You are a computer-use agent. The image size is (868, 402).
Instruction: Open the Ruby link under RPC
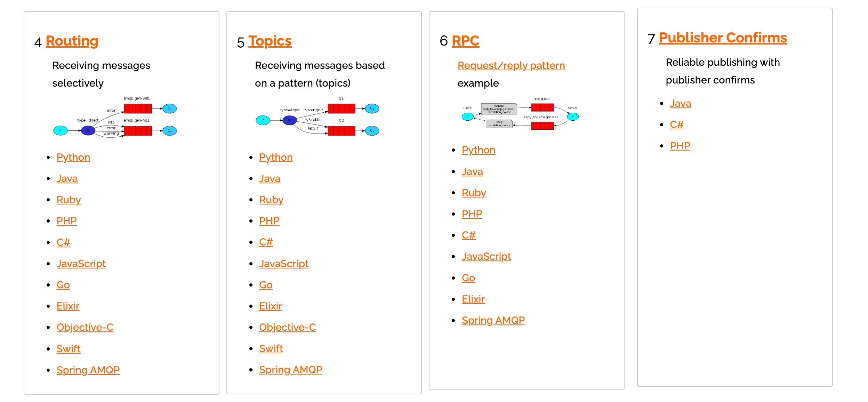pos(474,193)
